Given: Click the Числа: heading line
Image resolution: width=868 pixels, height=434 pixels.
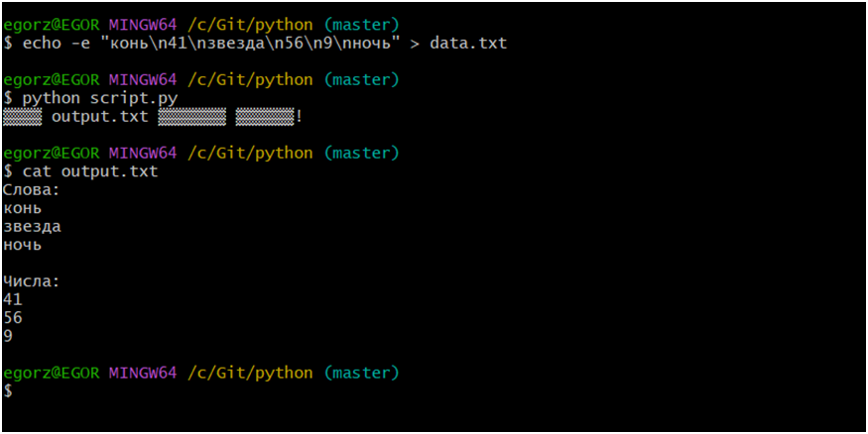Looking at the screenshot, I should point(32,281).
